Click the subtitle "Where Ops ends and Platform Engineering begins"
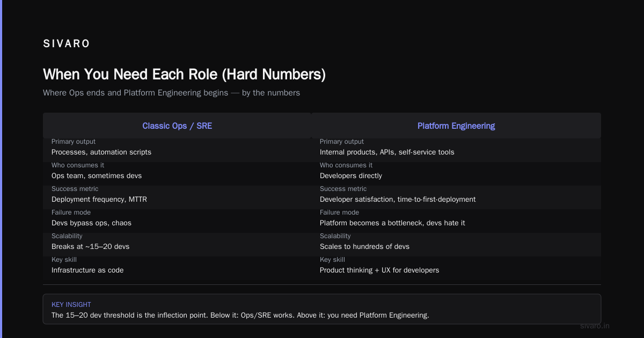 [136, 93]
